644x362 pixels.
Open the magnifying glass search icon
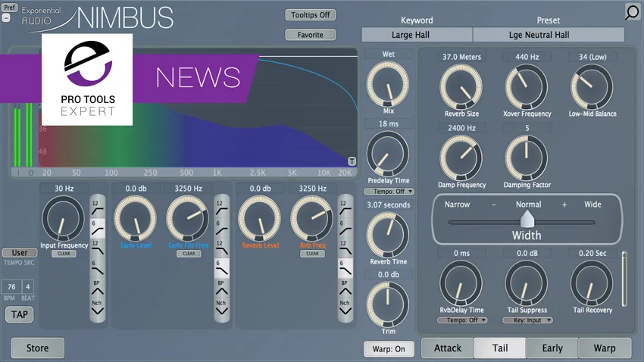click(x=632, y=12)
